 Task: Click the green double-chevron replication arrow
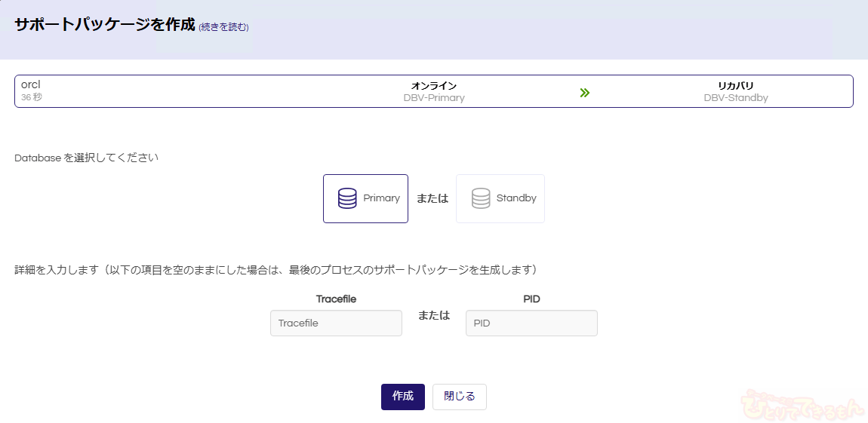(584, 93)
